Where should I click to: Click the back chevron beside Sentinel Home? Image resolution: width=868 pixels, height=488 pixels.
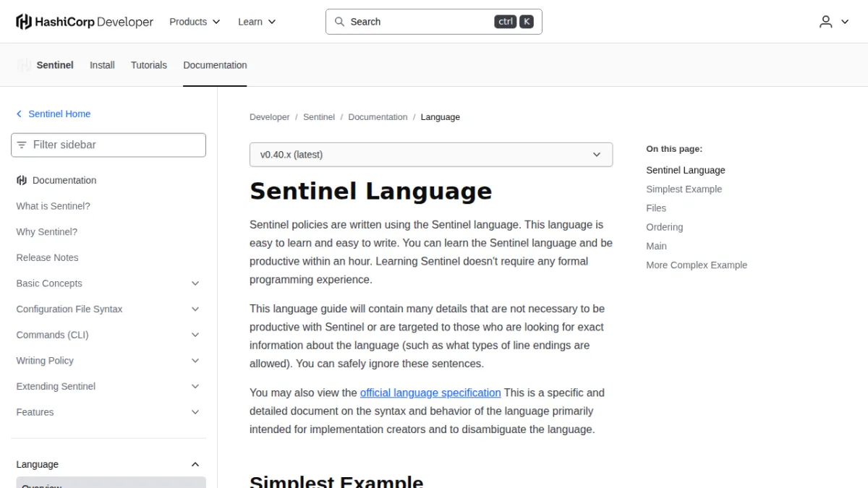[20, 114]
